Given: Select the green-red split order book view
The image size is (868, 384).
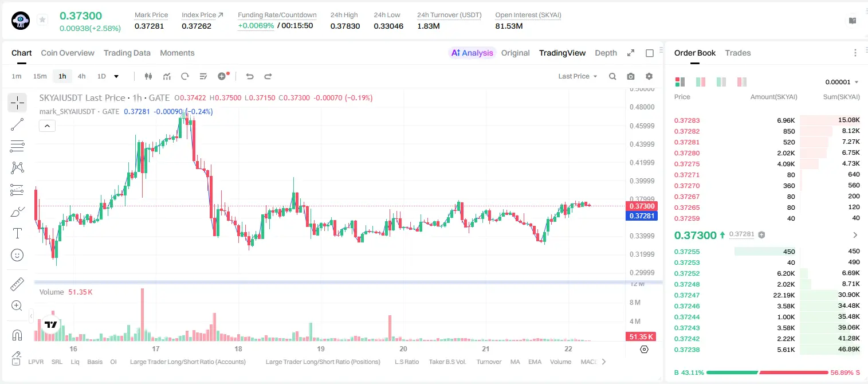Looking at the screenshot, I should (x=700, y=82).
